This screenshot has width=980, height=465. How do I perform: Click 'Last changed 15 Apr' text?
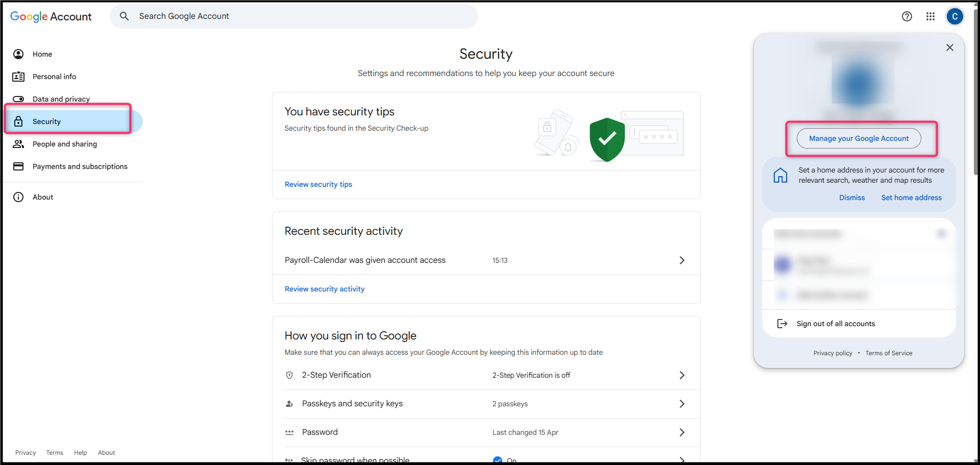(525, 432)
